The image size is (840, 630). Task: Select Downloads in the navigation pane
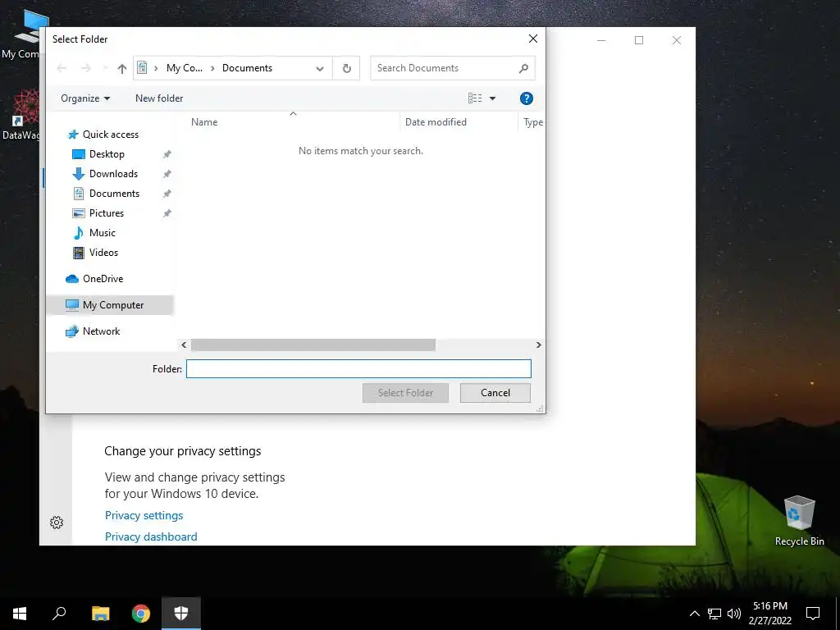pyautogui.click(x=113, y=174)
